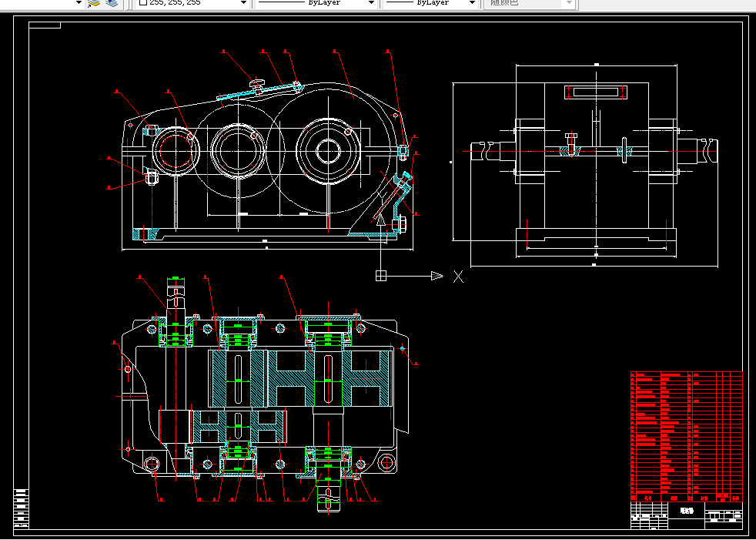Select the red parts list table
The image size is (756, 540).
click(687, 436)
